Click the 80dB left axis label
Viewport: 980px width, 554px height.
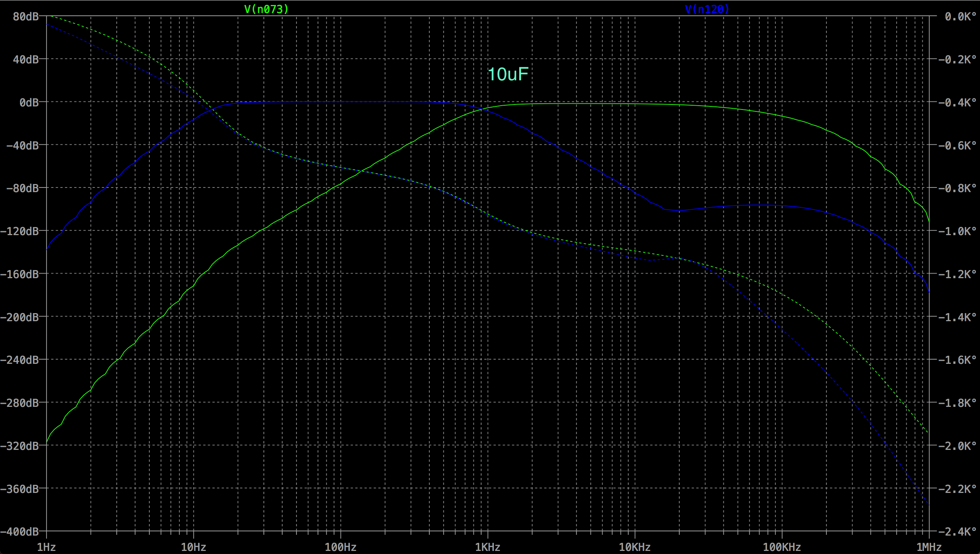pyautogui.click(x=26, y=17)
